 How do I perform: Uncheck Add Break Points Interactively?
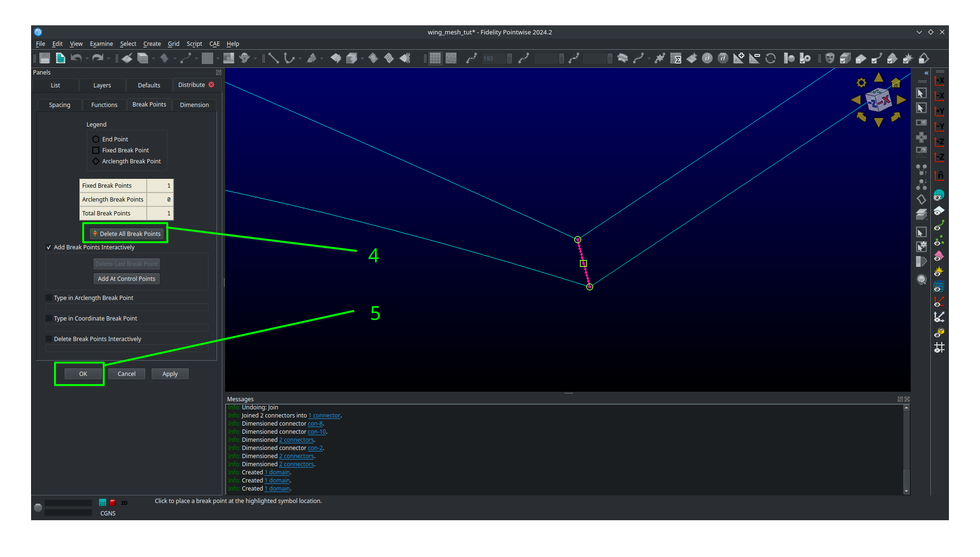(49, 247)
